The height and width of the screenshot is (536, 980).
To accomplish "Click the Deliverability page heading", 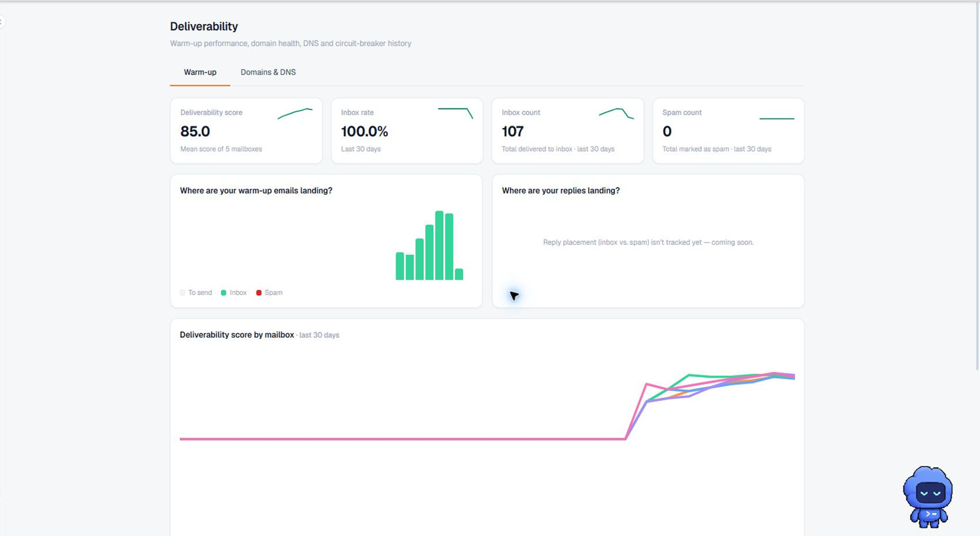I will coord(204,26).
